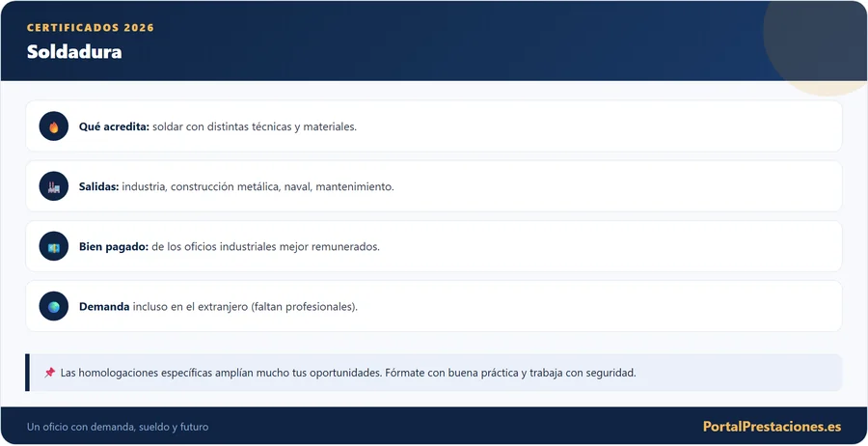Click the red pushpin icon in the note
The width and height of the screenshot is (868, 446).
50,373
